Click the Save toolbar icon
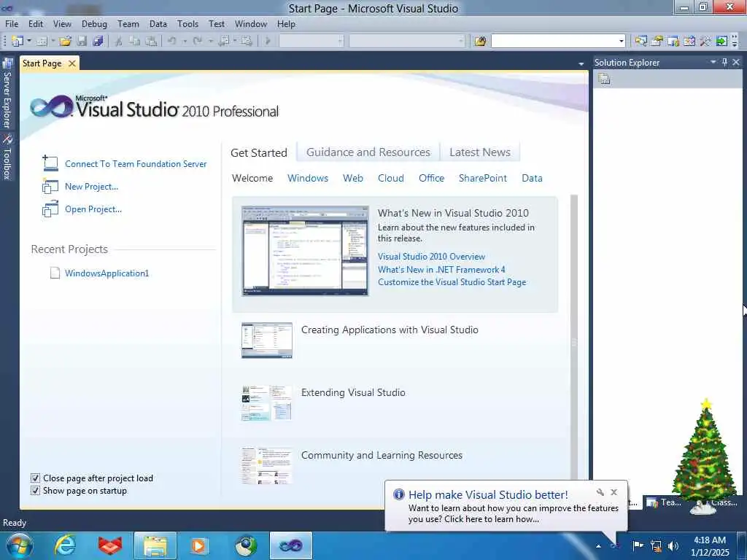Screen dimensions: 747x560 point(82,42)
